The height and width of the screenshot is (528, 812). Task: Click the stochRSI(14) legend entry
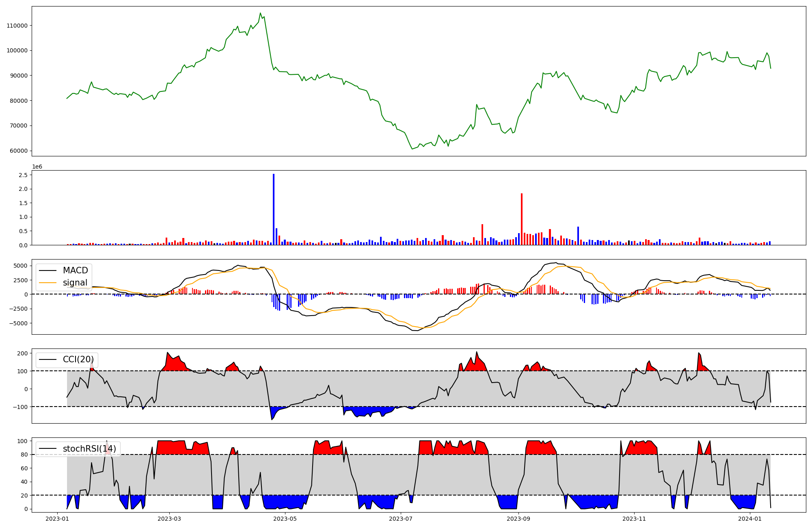click(x=89, y=449)
